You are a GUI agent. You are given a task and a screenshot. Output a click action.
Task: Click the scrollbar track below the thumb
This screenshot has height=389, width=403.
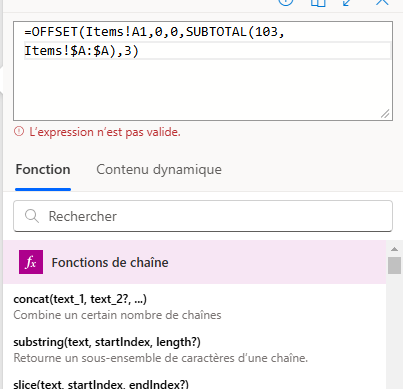[394, 331]
